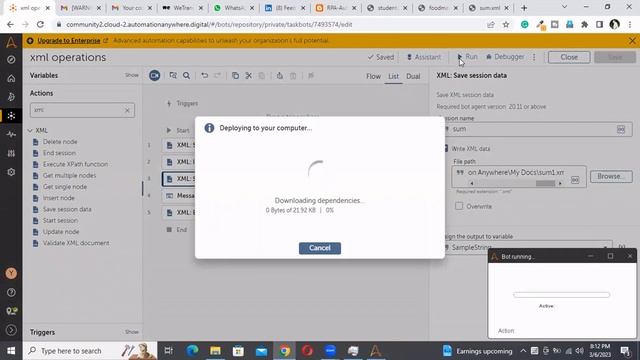The height and width of the screenshot is (360, 640).
Task: Follow the Upgrade to Enterprise link
Action: point(69,41)
